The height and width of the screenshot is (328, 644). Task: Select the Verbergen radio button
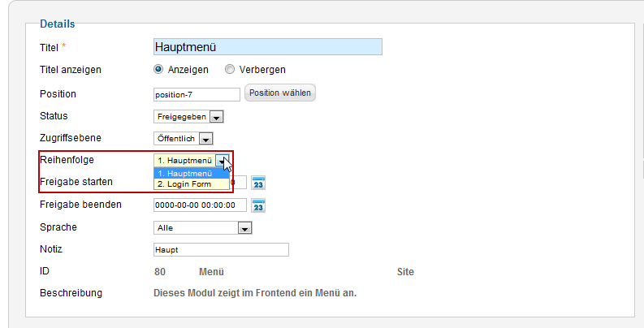230,69
